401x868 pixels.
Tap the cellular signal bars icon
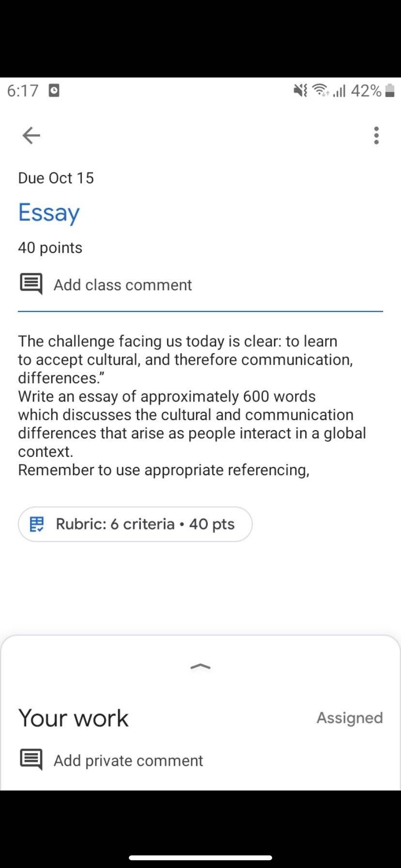(x=339, y=91)
